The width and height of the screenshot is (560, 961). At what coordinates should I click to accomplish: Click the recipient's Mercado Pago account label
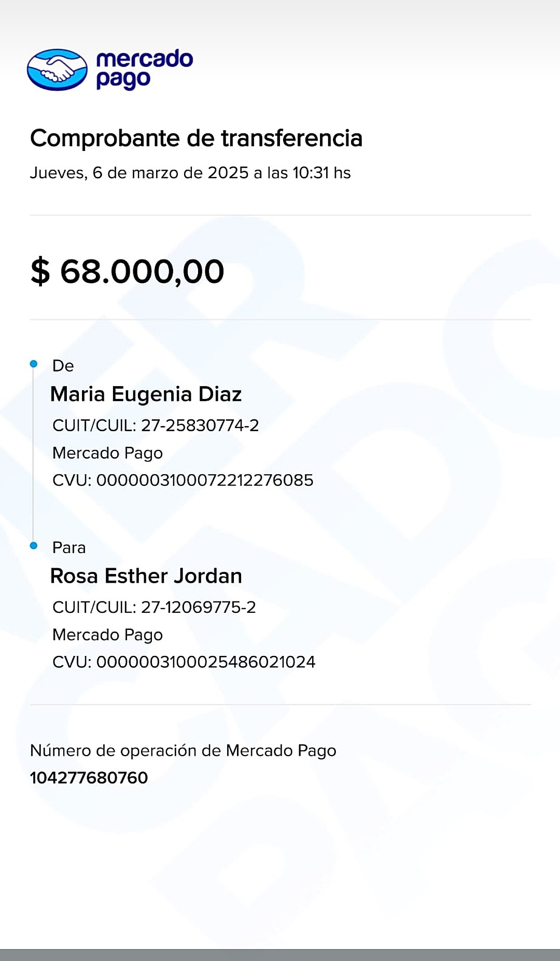(107, 635)
